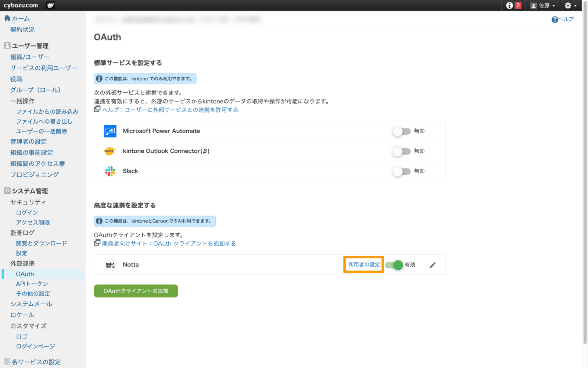The width and height of the screenshot is (588, 368).
Task: Click the 各サービスの設定 section icon
Action: pyautogui.click(x=7, y=361)
